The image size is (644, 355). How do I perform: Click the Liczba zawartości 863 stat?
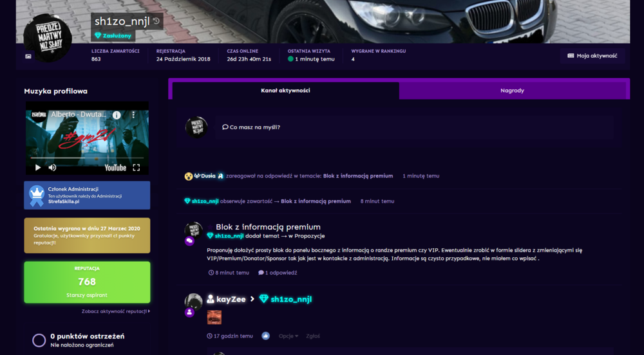click(x=115, y=55)
